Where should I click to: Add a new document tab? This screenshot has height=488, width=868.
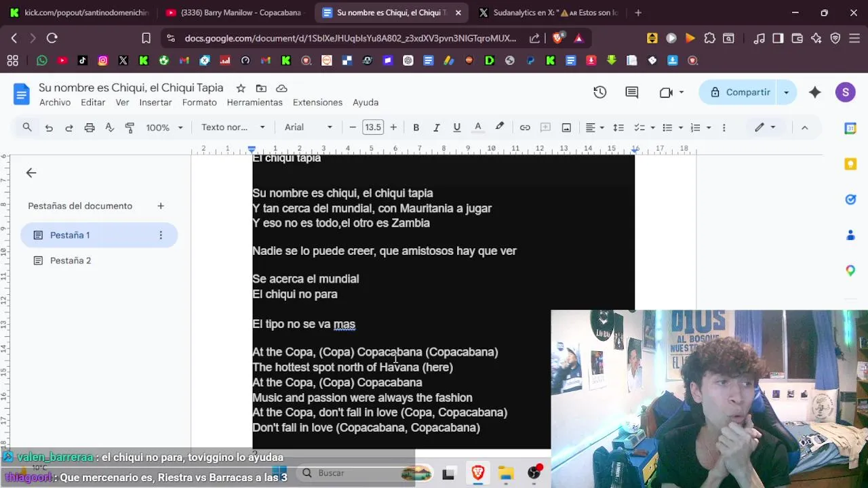coord(161,206)
